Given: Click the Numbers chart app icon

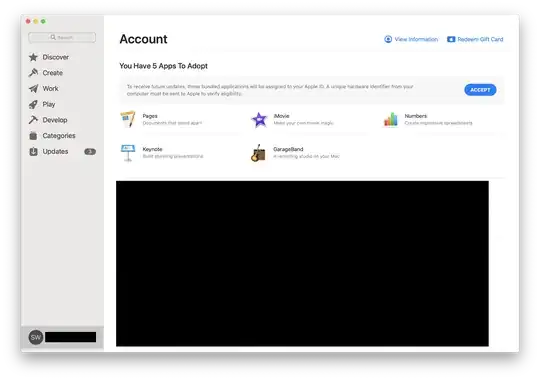Looking at the screenshot, I should pyautogui.click(x=391, y=120).
